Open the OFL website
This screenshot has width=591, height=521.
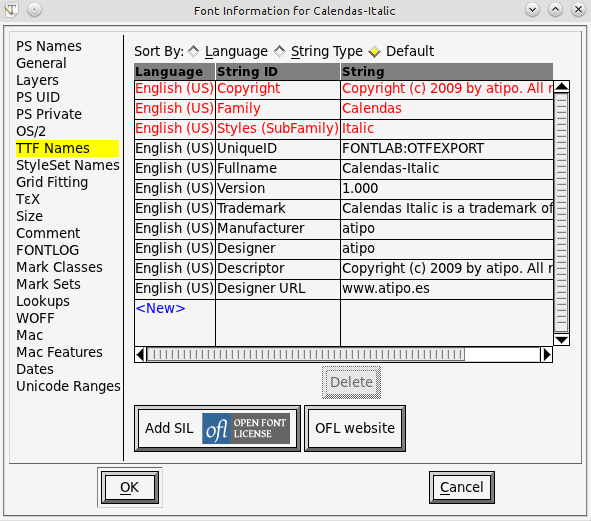(355, 428)
